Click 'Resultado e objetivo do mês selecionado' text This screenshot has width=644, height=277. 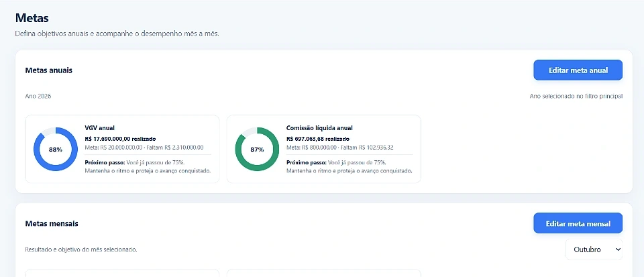(81, 250)
